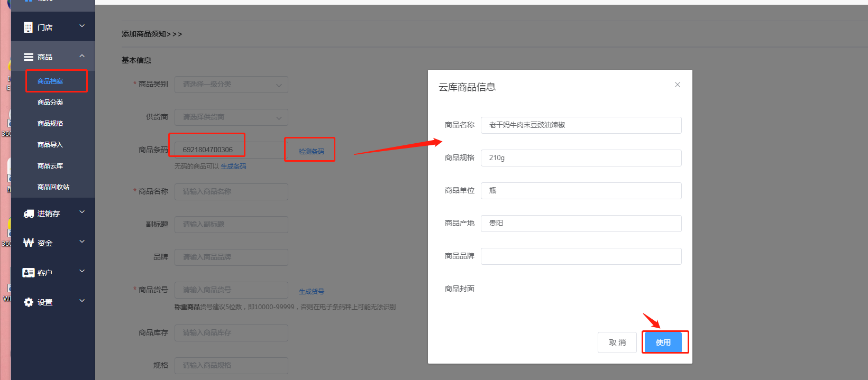Expand the 设置 menu chevron
Image resolution: width=868 pixels, height=380 pixels.
[82, 301]
